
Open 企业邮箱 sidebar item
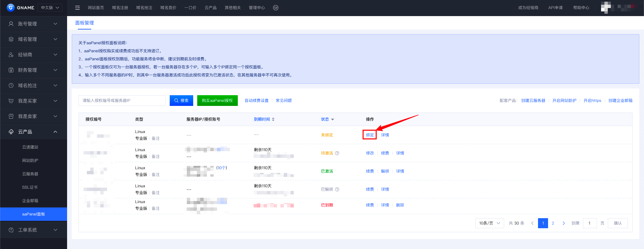coord(30,201)
